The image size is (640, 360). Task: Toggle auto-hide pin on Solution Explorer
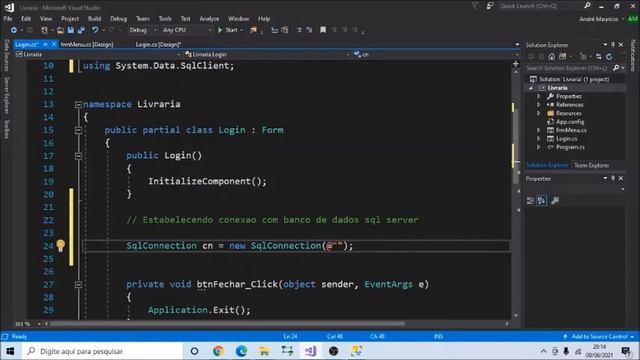pos(613,44)
